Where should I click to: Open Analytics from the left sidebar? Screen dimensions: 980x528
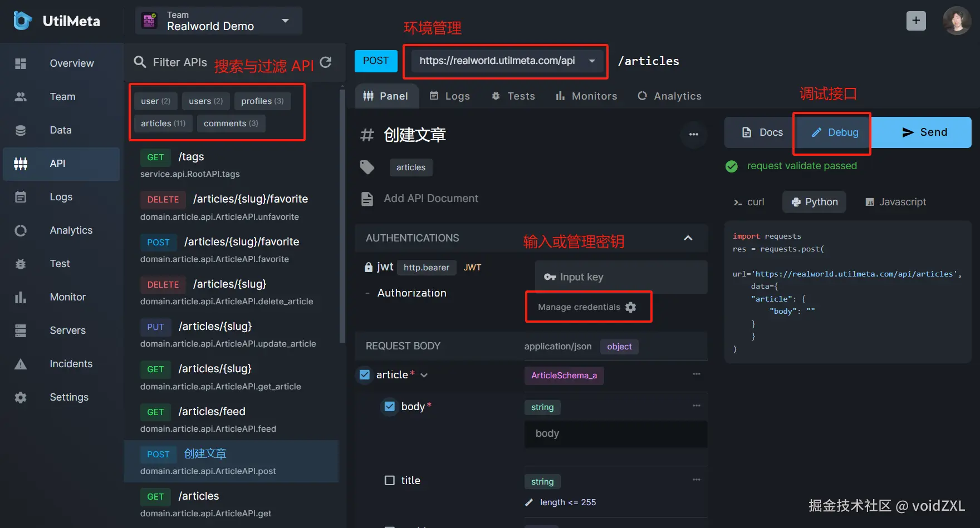point(61,230)
